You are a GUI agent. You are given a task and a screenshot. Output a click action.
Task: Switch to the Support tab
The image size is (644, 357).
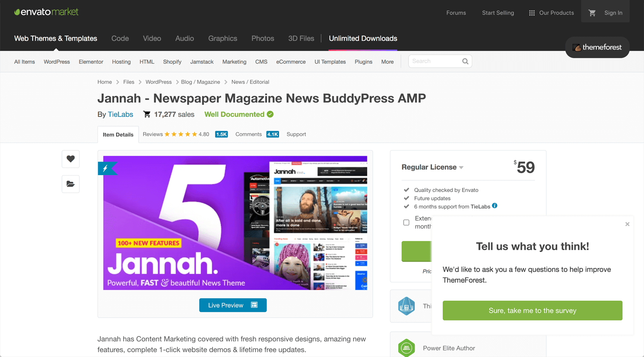[296, 134]
